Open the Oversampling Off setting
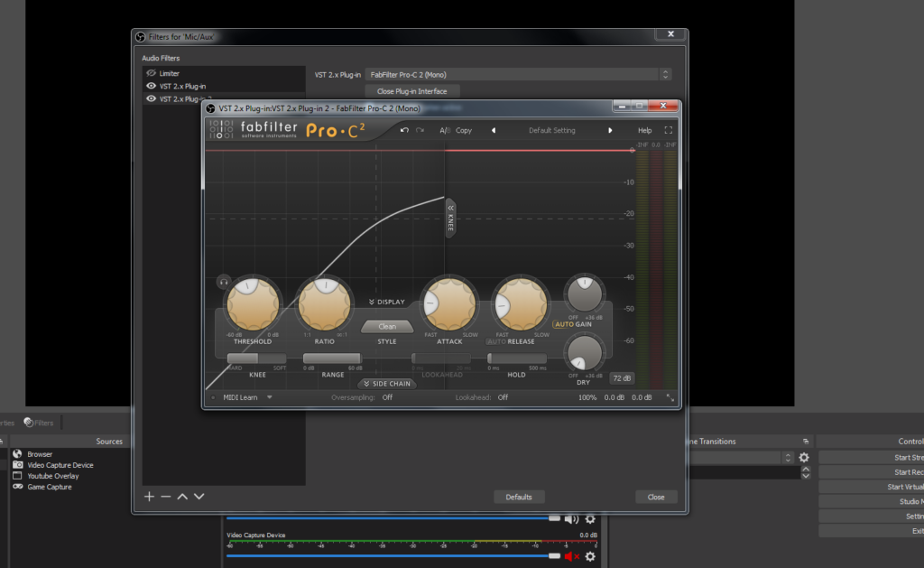The image size is (924, 568). coord(387,397)
